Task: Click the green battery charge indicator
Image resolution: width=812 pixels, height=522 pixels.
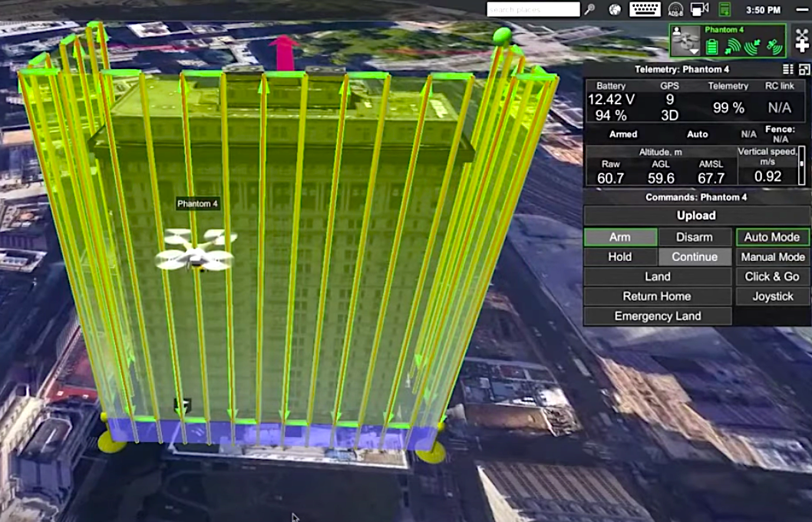Action: tap(712, 48)
